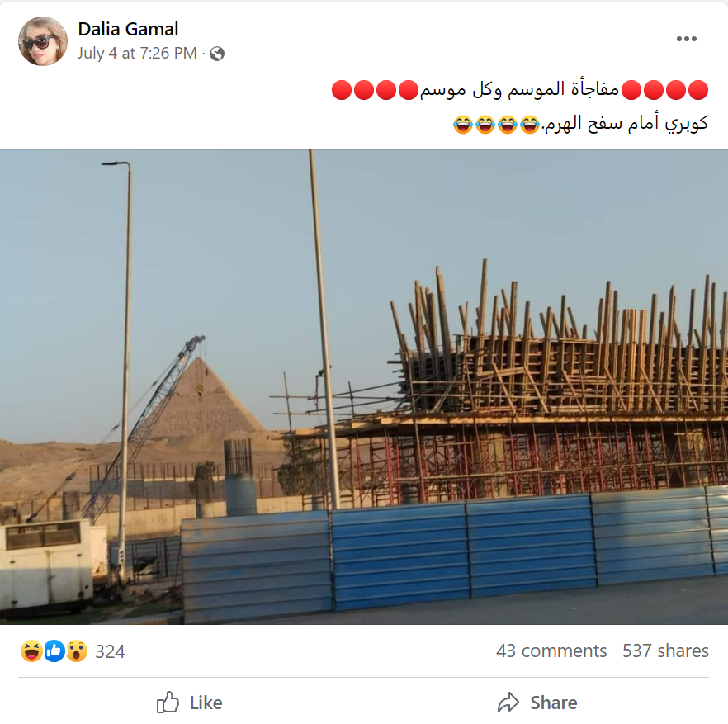Click Dalia Gamal's profile picture
Viewport: 728px width, 724px height.
(43, 41)
